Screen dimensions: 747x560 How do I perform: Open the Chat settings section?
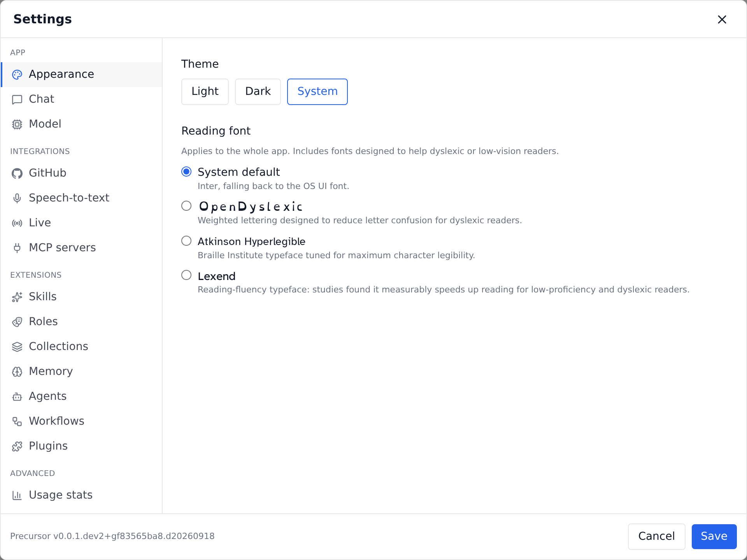click(82, 99)
